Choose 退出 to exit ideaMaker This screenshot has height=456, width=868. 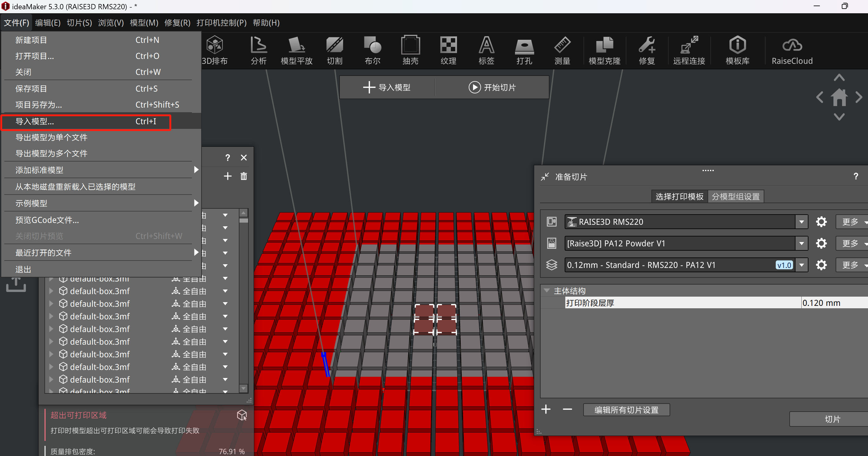click(x=101, y=269)
